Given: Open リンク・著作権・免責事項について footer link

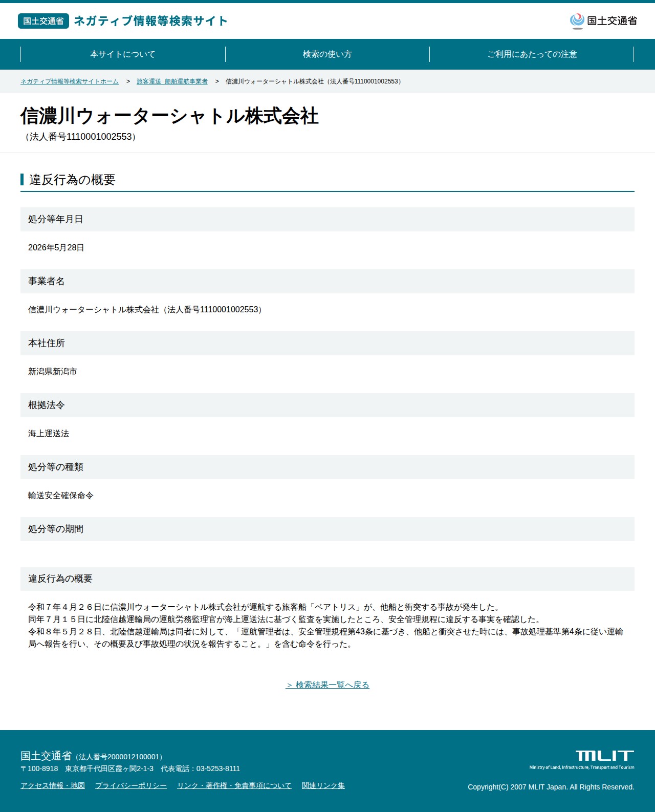Looking at the screenshot, I should coord(234,785).
